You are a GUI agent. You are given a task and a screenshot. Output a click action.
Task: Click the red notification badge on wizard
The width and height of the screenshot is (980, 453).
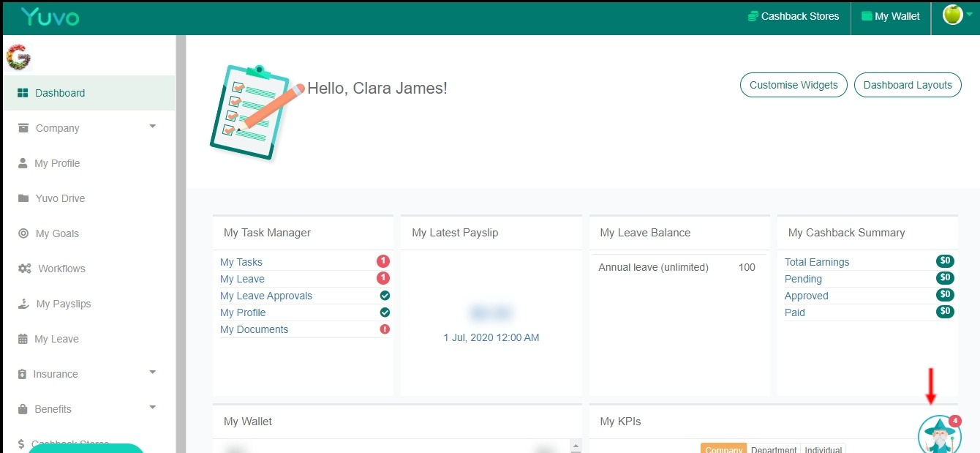955,421
